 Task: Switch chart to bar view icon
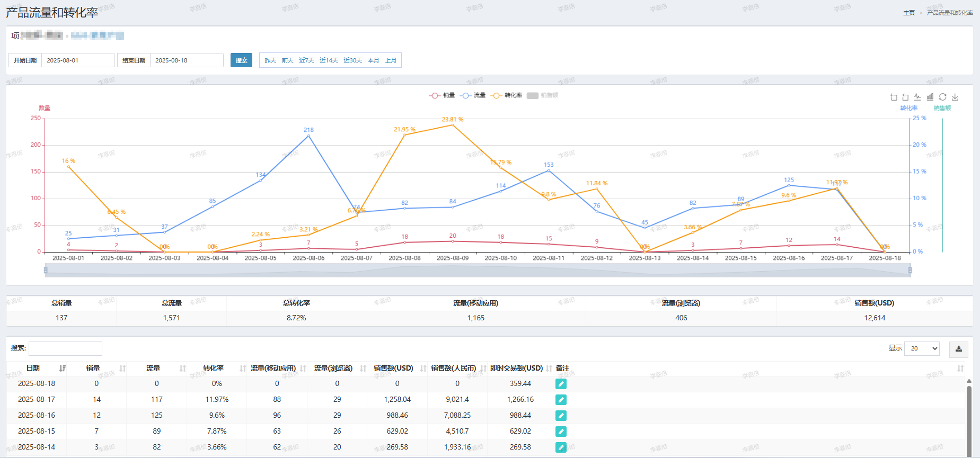pos(930,97)
